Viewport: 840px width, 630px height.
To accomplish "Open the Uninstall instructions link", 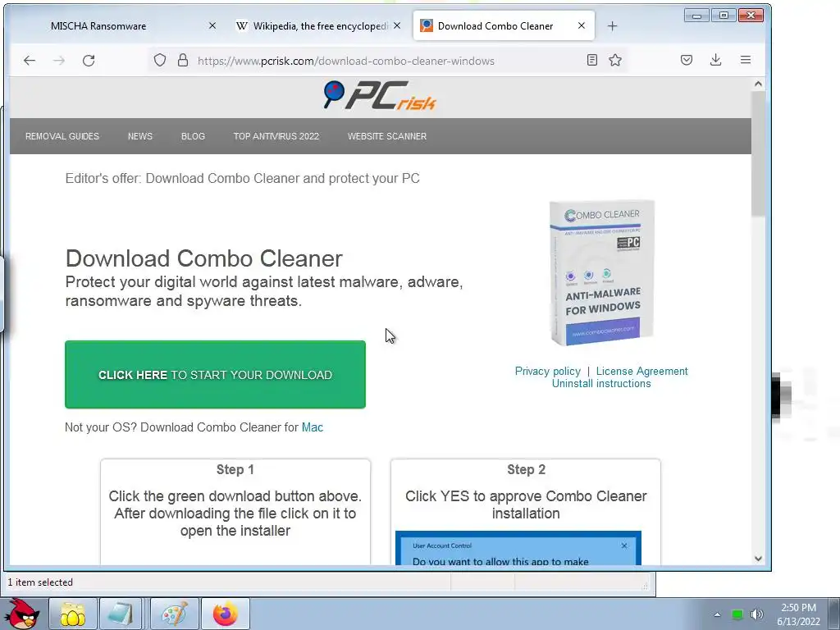I will [x=601, y=384].
